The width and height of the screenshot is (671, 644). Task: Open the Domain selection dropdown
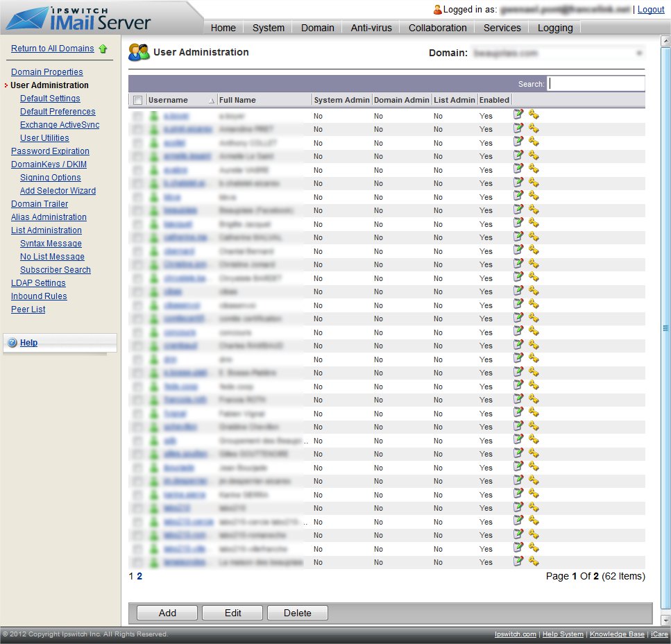pyautogui.click(x=638, y=53)
